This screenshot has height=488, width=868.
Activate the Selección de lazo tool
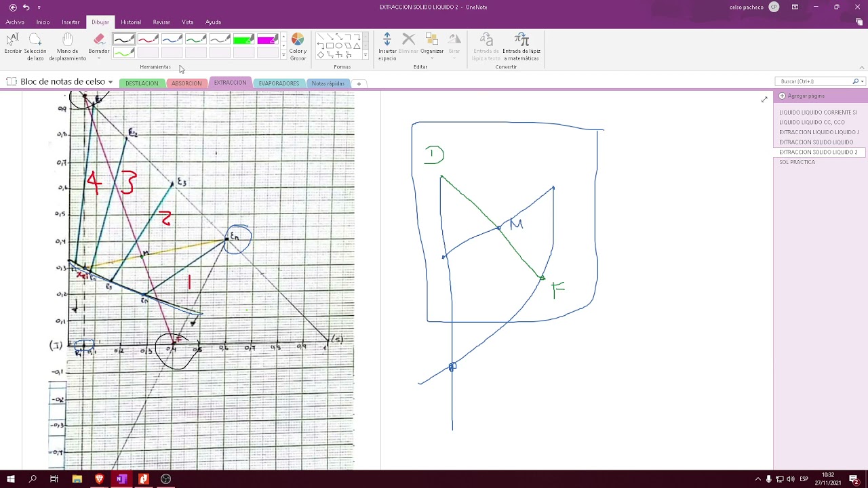(35, 46)
